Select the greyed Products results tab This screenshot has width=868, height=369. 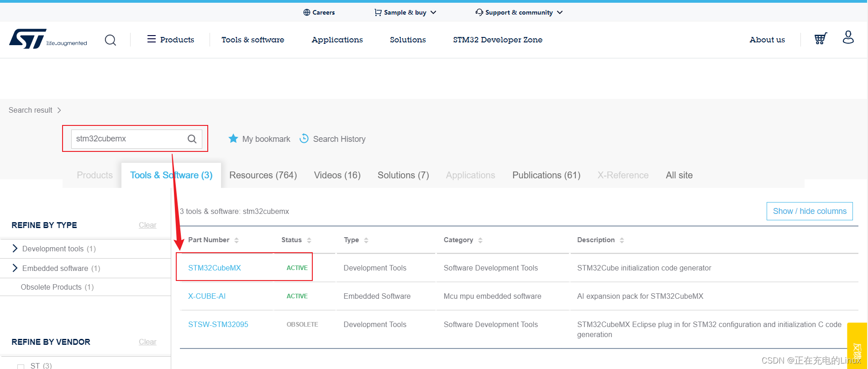95,175
